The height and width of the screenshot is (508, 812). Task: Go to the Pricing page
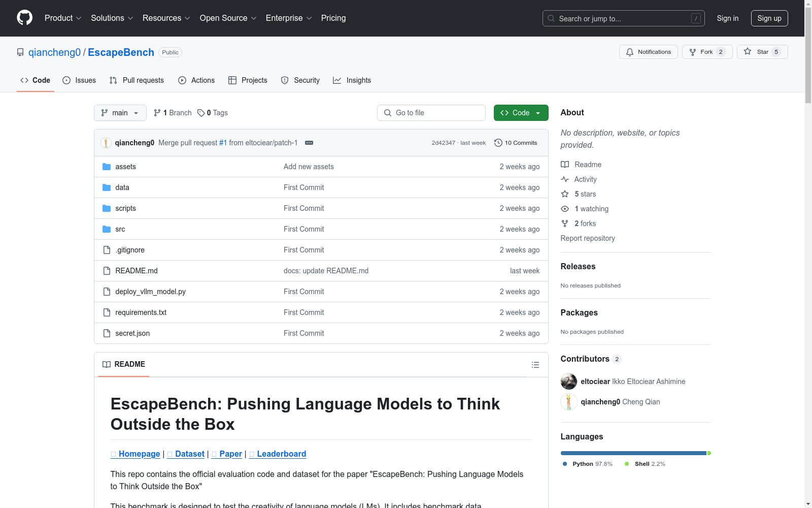(x=333, y=18)
